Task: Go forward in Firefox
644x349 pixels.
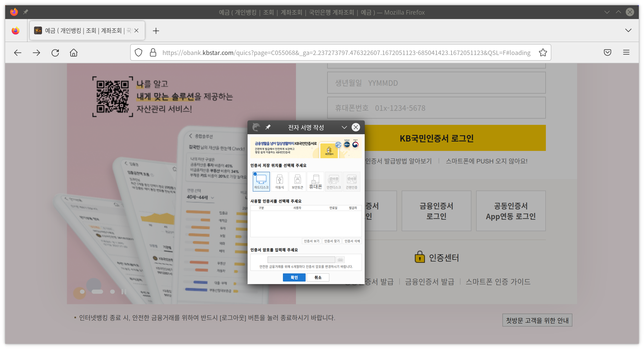Action: tap(36, 53)
